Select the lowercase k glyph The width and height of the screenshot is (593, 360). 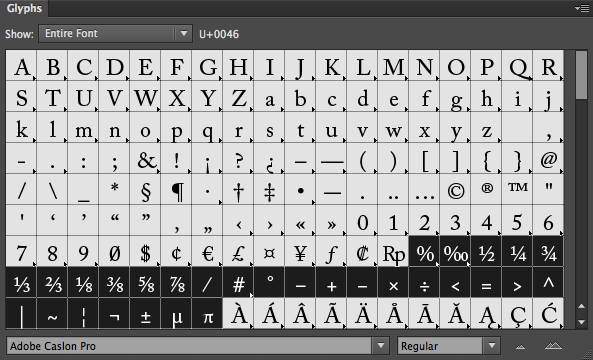[x=22, y=127]
